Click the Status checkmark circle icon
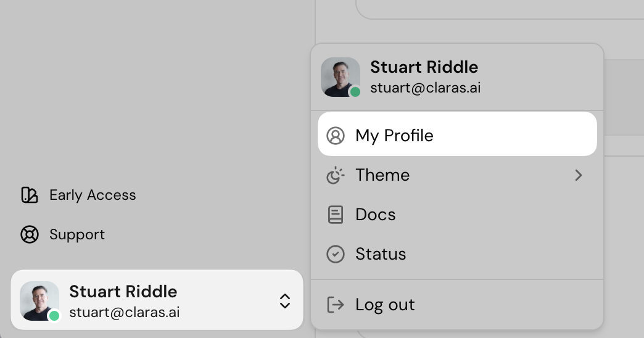This screenshot has width=644, height=338. click(x=336, y=254)
